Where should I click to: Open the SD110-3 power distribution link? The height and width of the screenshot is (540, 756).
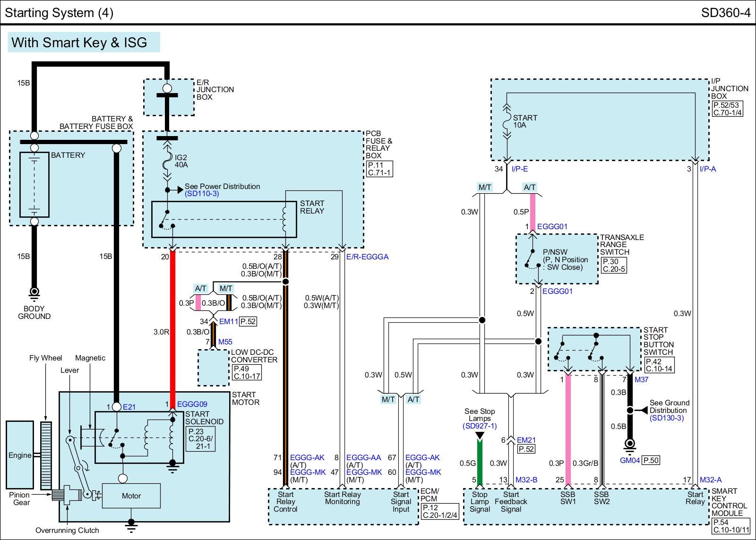click(202, 194)
